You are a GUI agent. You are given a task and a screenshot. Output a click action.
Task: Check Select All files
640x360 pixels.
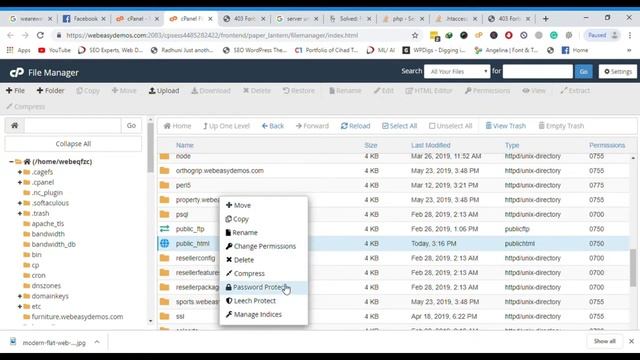(x=400, y=126)
